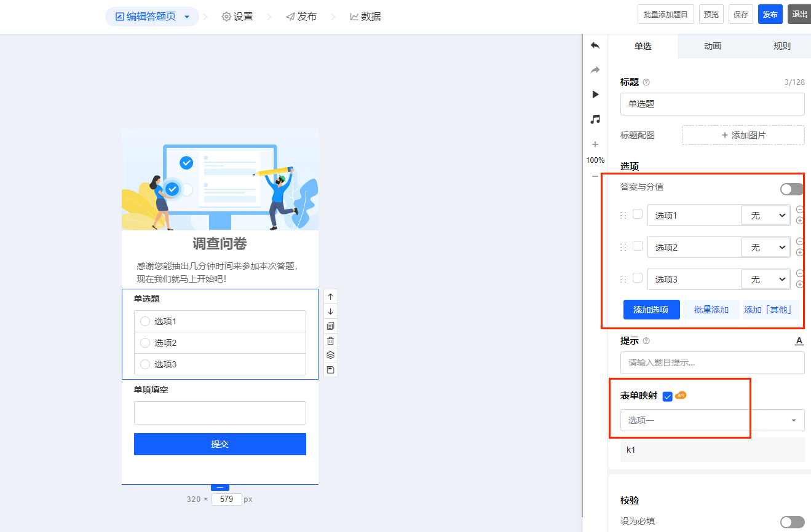
Task: Open the 无 dropdown for 选项1
Action: (x=765, y=215)
